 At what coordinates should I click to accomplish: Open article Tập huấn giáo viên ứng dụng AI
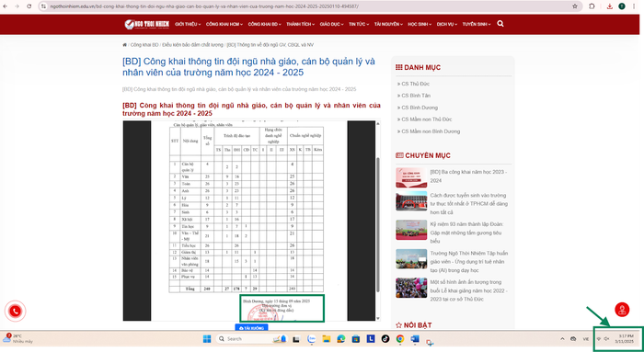pos(468,262)
